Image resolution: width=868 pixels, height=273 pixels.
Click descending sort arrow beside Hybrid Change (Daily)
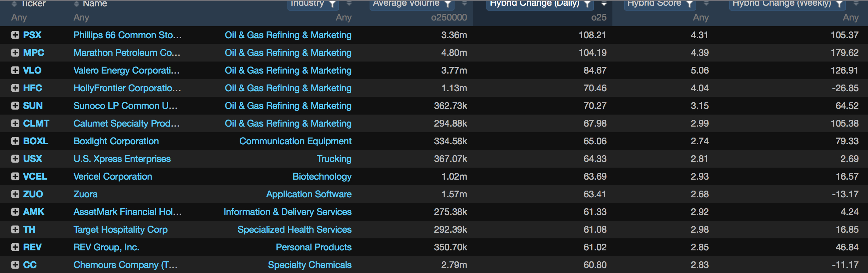tap(604, 4)
